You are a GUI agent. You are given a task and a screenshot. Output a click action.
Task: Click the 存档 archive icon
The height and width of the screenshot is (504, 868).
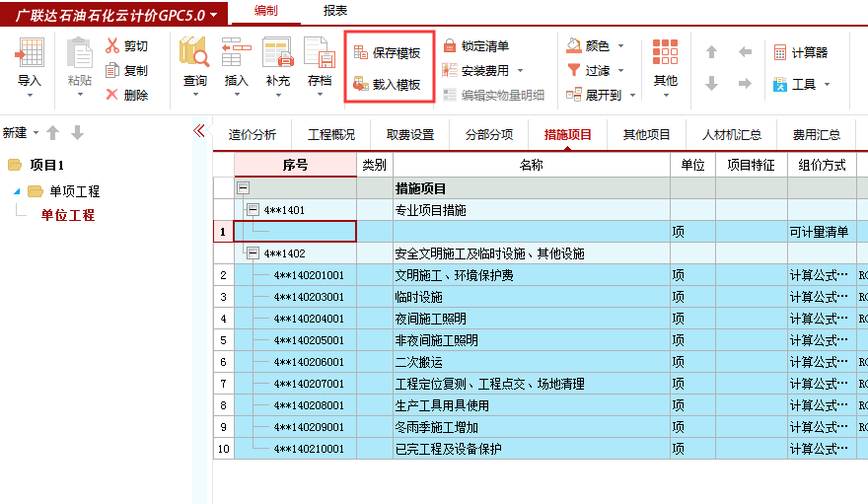pyautogui.click(x=320, y=53)
